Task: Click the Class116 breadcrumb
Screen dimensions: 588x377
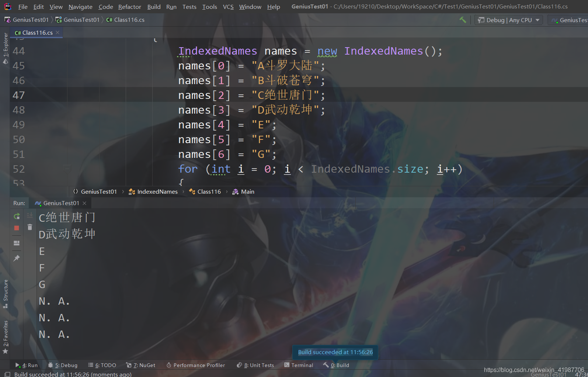Action: click(205, 191)
